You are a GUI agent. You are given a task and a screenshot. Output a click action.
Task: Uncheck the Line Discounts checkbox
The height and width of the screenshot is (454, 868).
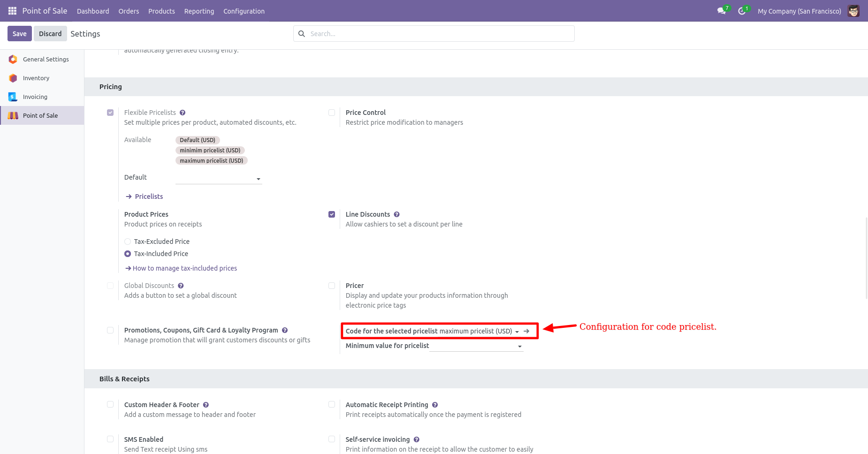click(x=332, y=214)
